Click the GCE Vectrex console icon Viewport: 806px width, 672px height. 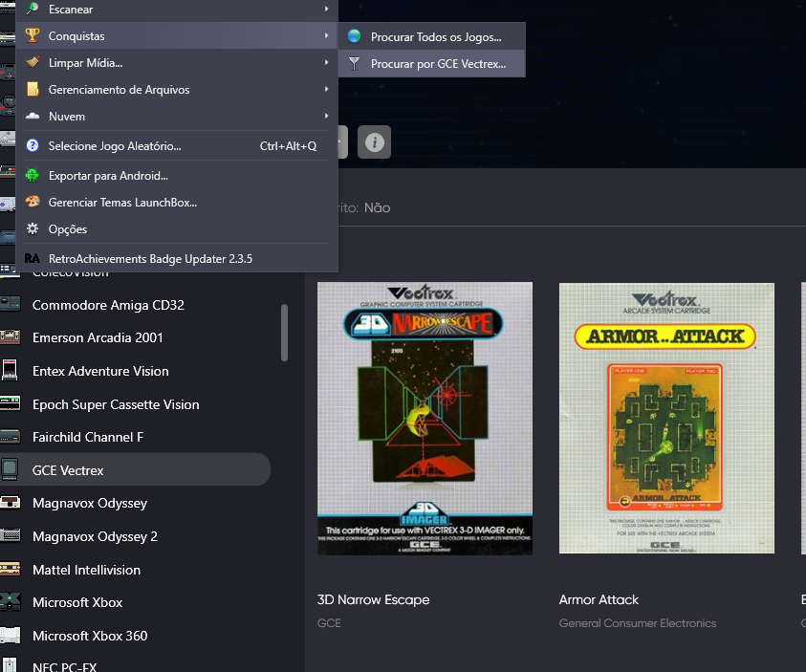10,469
